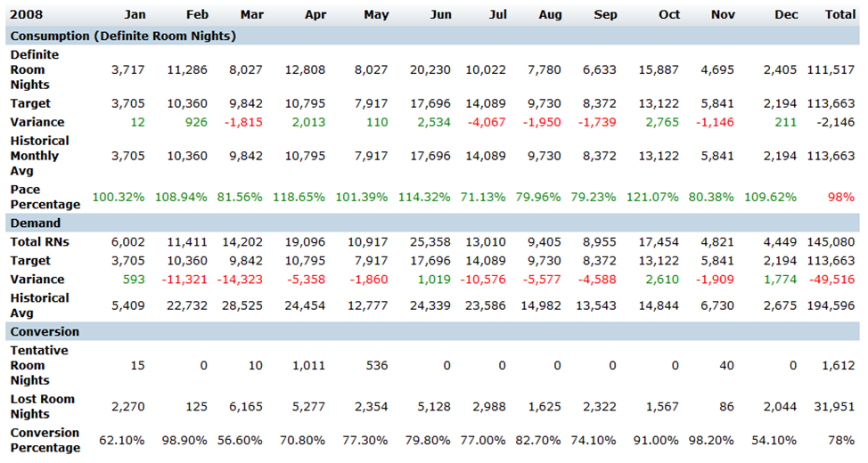Click the red -14,323 variance value
Viewport: 868px width, 463px height.
coord(240,280)
